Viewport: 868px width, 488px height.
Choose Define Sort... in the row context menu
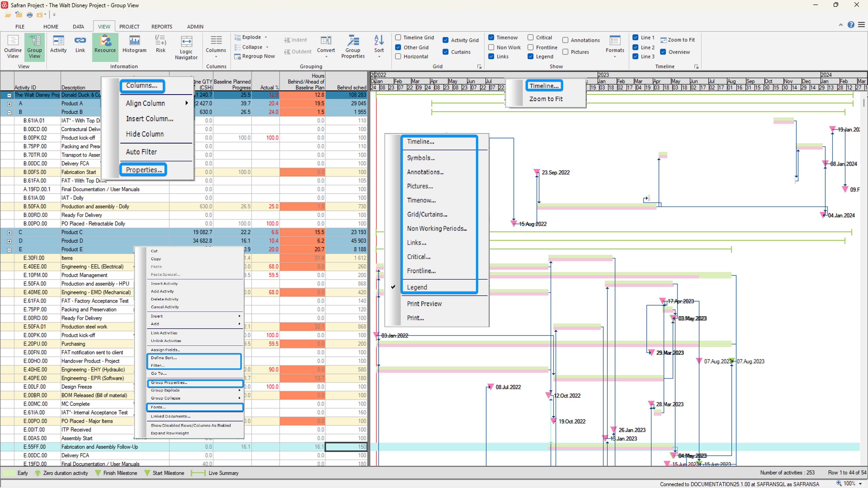(x=164, y=358)
